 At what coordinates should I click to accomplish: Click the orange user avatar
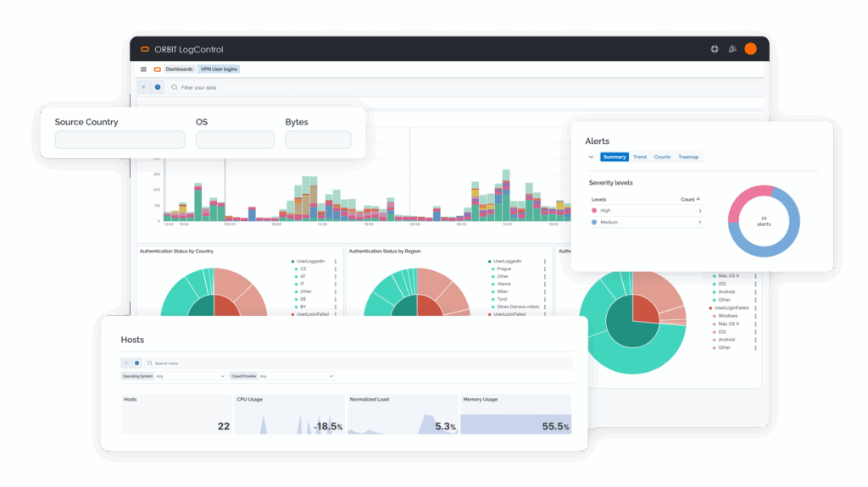click(750, 49)
